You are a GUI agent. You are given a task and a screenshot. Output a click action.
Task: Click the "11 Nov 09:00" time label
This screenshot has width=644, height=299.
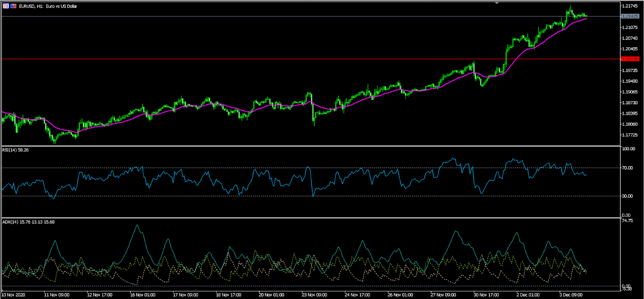pos(57,295)
